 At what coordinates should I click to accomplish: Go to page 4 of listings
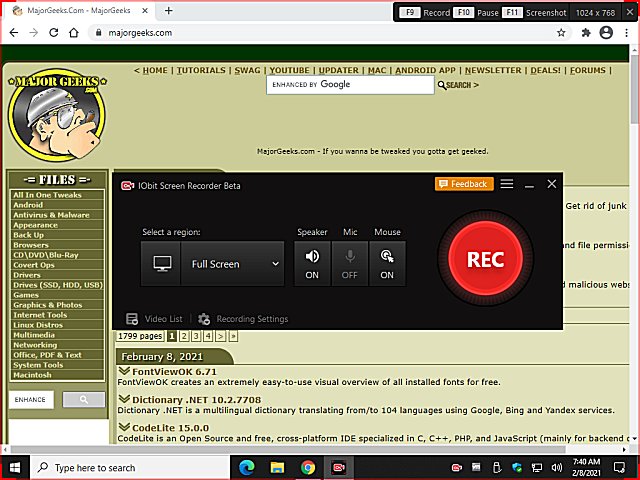tap(208, 336)
